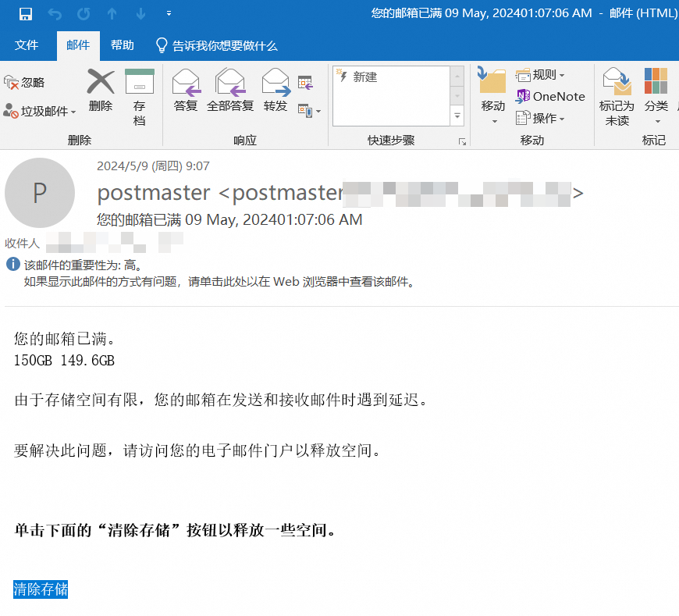Reply to the email using 答复

(x=186, y=91)
